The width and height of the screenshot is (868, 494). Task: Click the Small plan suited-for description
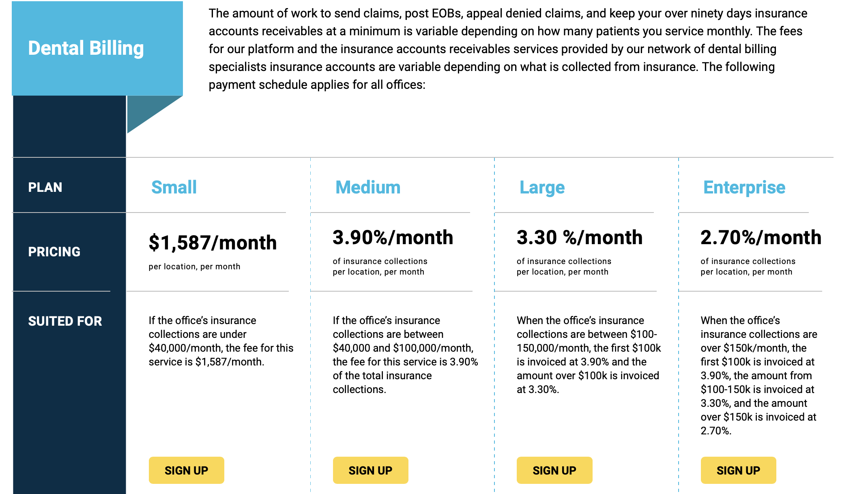(221, 341)
